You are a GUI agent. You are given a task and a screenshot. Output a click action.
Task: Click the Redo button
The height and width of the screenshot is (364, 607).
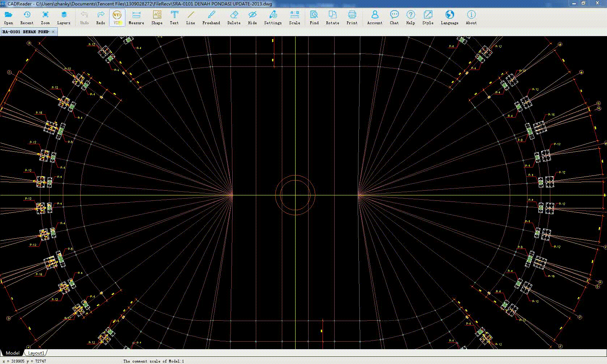(x=100, y=17)
